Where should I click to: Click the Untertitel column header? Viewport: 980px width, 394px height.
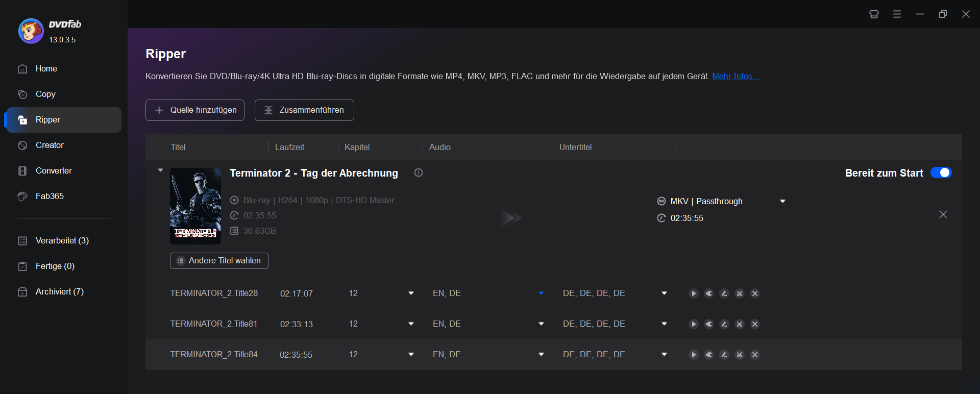coord(575,147)
